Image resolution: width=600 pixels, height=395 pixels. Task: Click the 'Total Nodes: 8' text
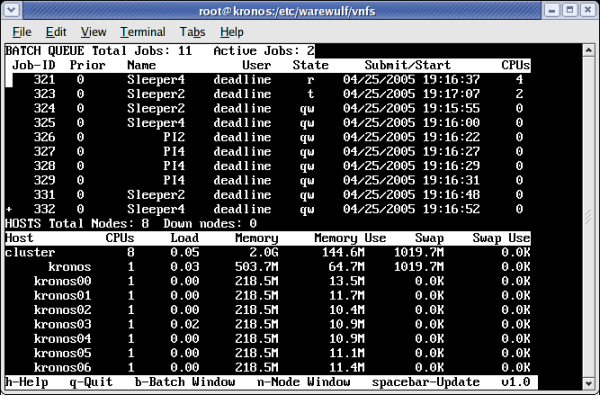pos(98,224)
